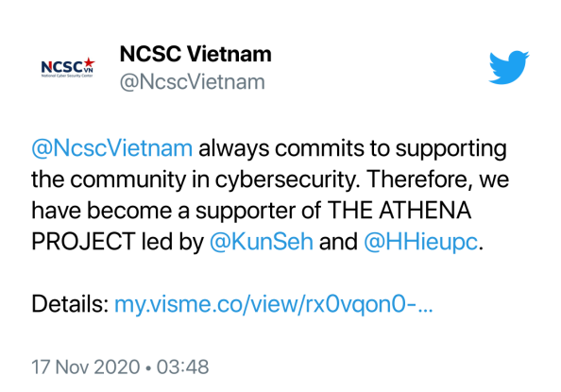Screen dimensions: 561x392
Task: Open the NCSC Vietnam display name
Action: (x=195, y=54)
